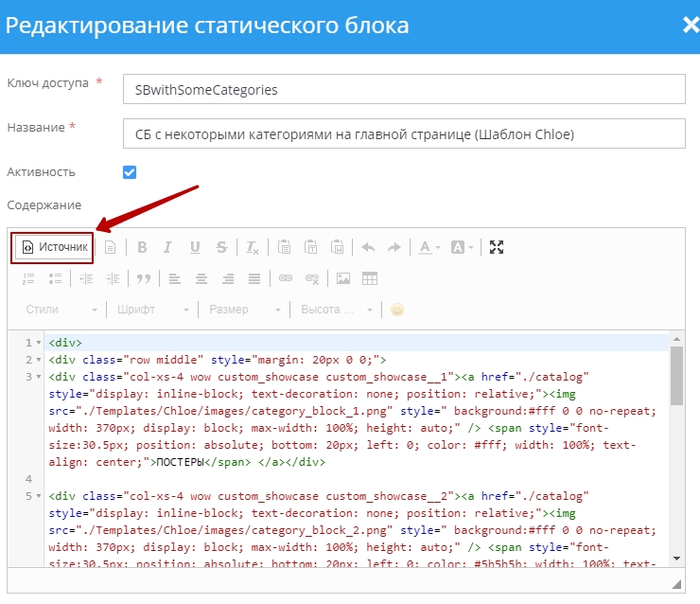Screen dimensions: 700x604
Task: Collapse code fold arrow on line 1
Action: (x=38, y=343)
